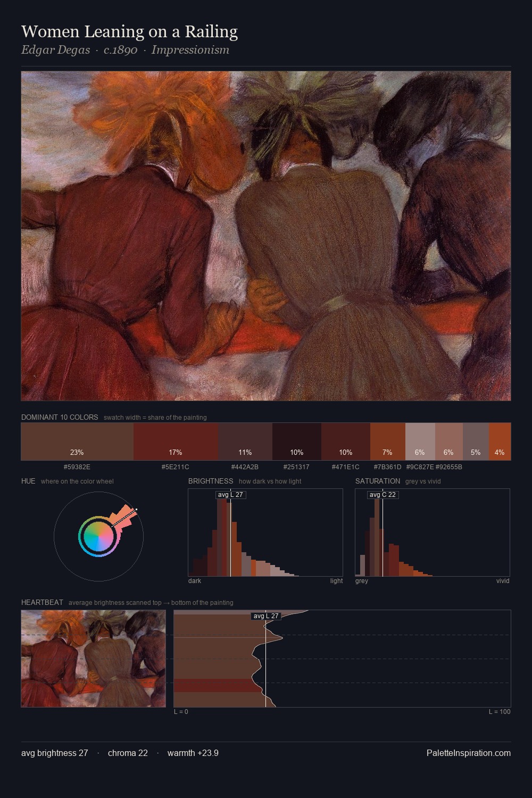Click the heartbeat brightness profile chart
The width and height of the screenshot is (532, 798).
[342, 659]
